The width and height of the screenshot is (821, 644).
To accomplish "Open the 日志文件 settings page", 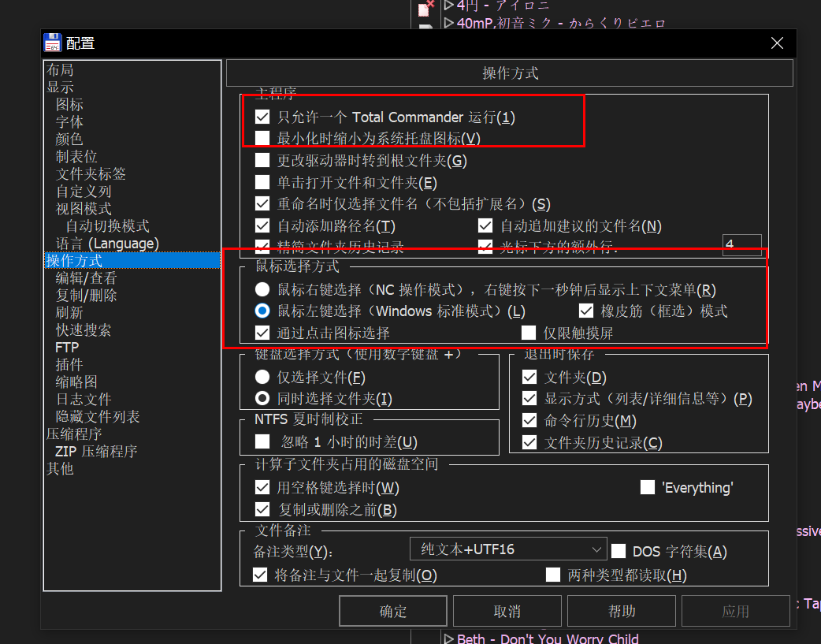I will coord(84,399).
